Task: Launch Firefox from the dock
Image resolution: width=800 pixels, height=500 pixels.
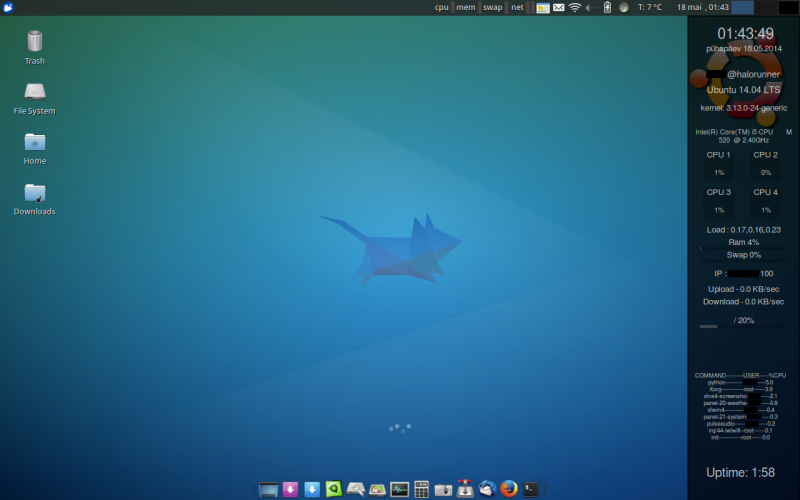Action: click(509, 489)
